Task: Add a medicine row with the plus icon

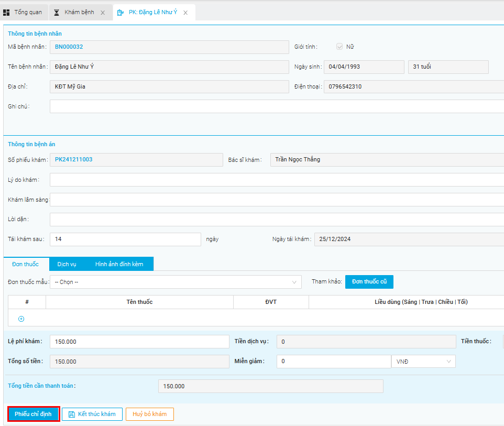Action: click(21, 319)
